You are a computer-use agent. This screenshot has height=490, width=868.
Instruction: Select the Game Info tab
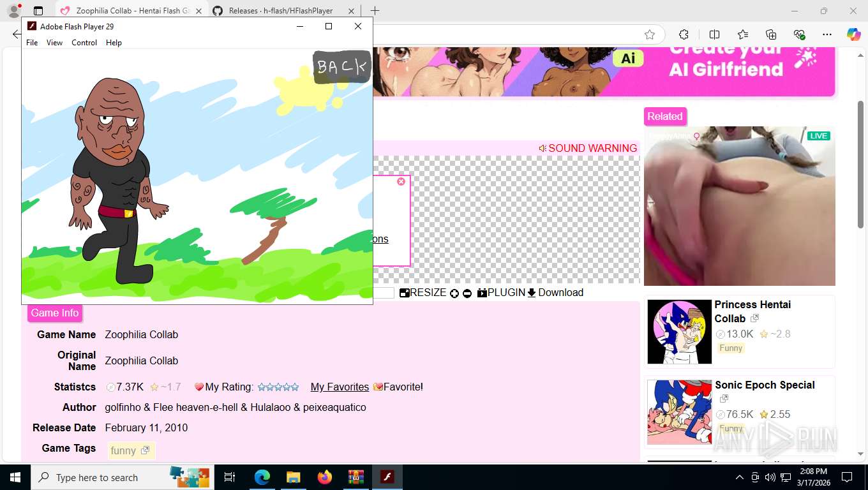click(55, 313)
